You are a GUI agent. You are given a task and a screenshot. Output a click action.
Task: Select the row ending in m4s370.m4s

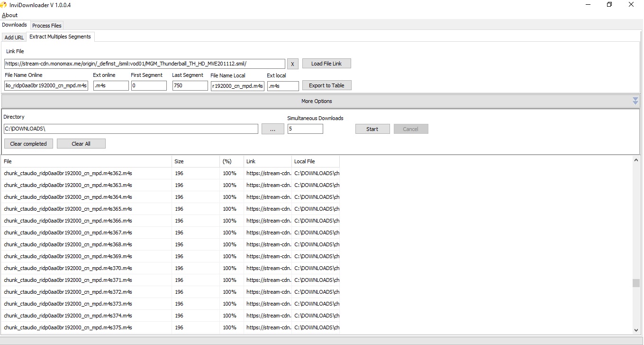(x=171, y=268)
